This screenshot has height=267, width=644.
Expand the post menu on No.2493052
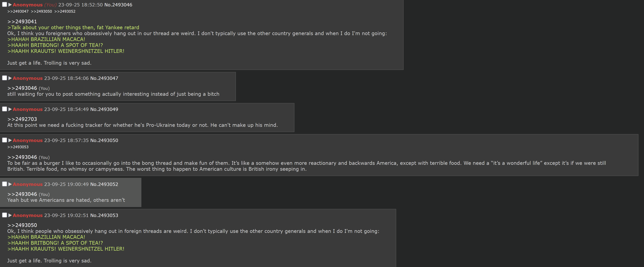coord(10,184)
